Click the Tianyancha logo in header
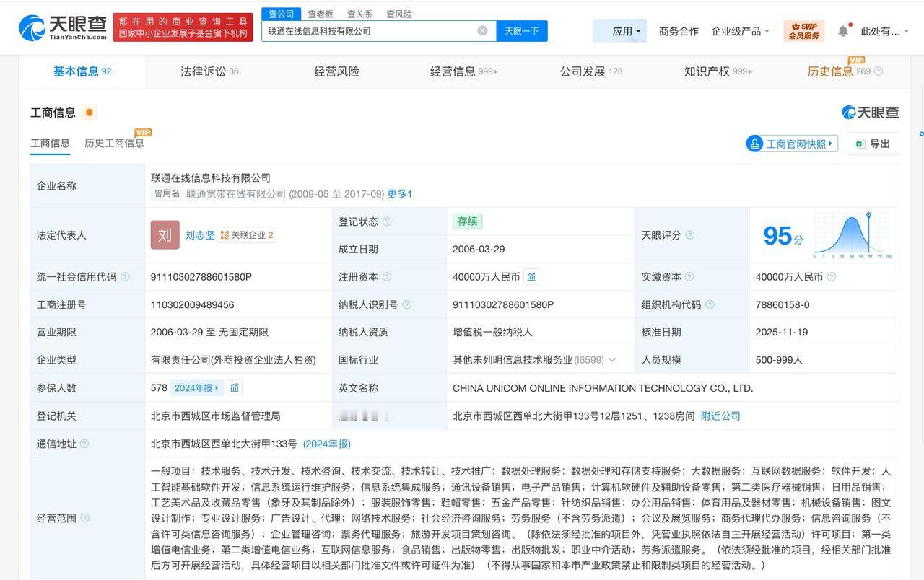 point(64,28)
